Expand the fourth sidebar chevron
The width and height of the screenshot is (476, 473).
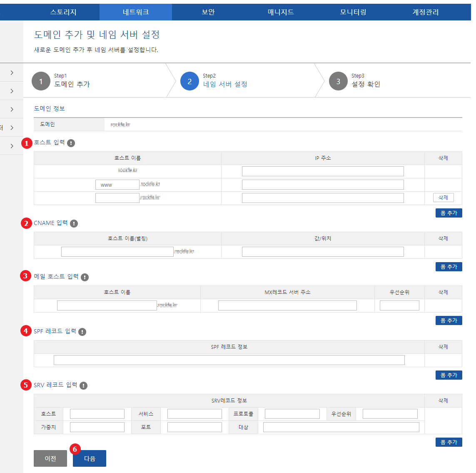pyautogui.click(x=12, y=128)
